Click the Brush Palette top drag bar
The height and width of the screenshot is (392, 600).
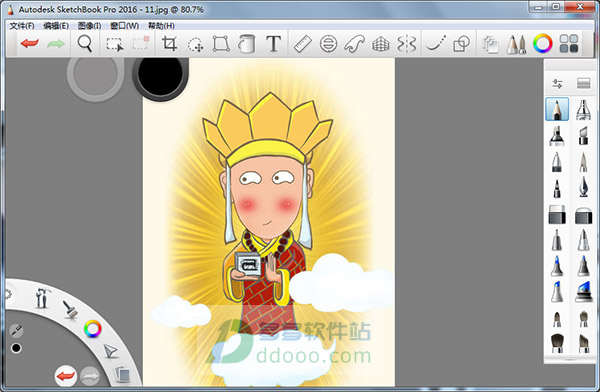click(570, 65)
